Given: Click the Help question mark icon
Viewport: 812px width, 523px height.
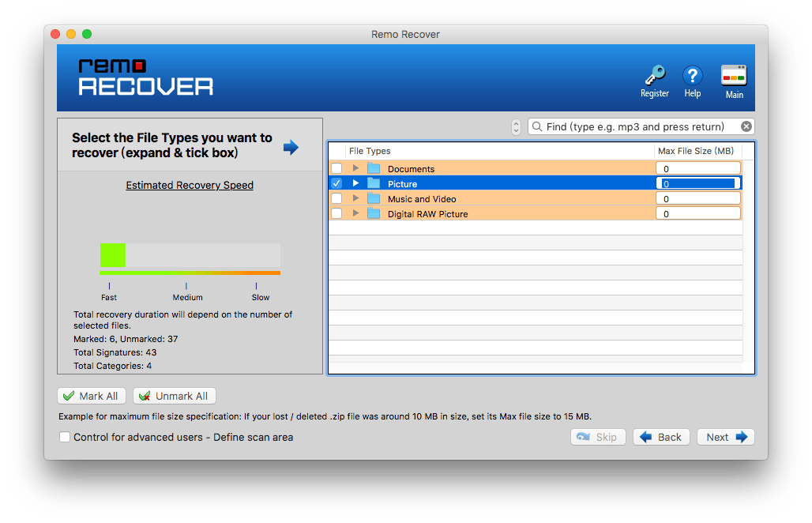Looking at the screenshot, I should point(692,76).
